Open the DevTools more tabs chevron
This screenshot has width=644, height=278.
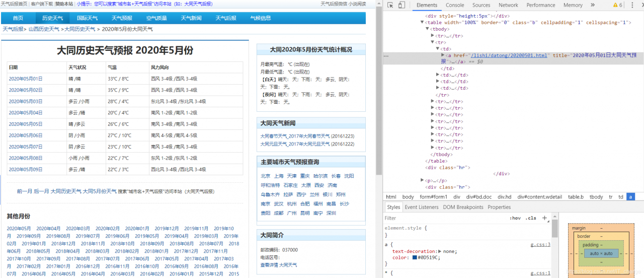[x=592, y=5]
